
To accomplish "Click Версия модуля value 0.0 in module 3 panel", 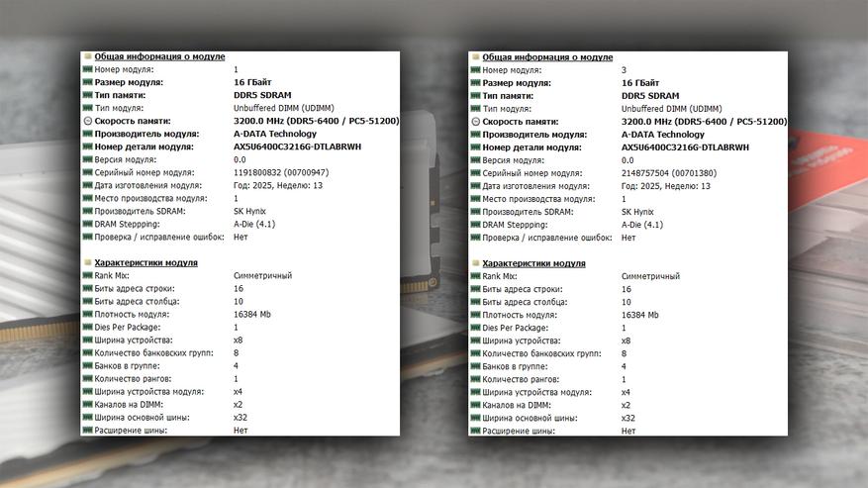I will 627,160.
